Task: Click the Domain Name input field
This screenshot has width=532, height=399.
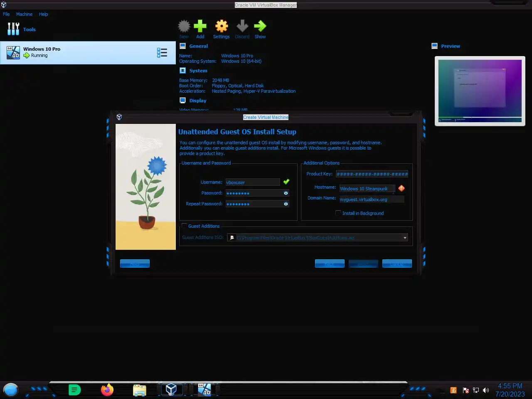Action: (372, 199)
